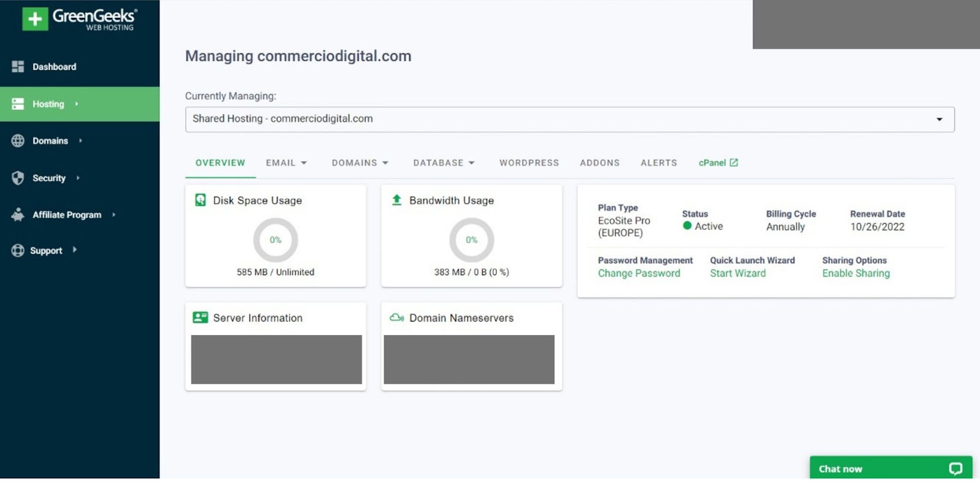Click the Affiliate Program icon
980x490 pixels.
click(x=18, y=214)
